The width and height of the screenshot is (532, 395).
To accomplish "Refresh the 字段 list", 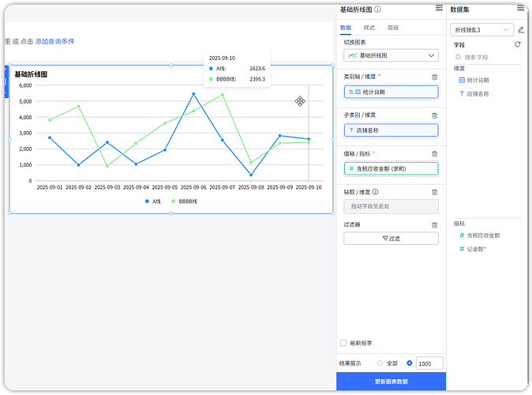I will 518,44.
